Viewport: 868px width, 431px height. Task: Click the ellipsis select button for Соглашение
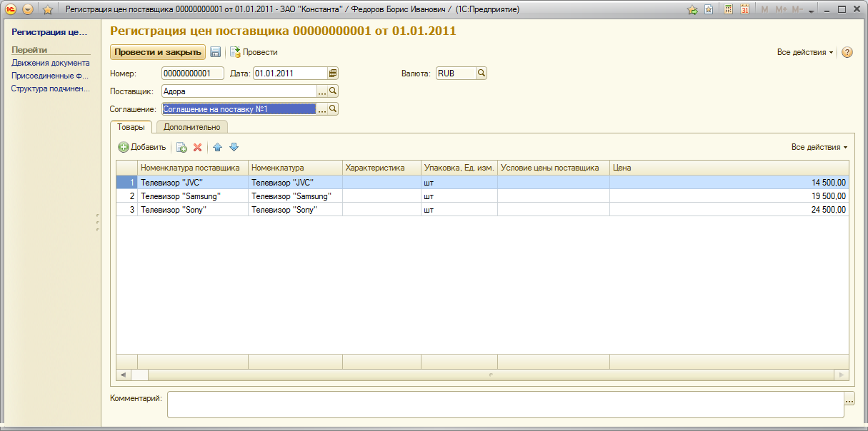tap(322, 108)
